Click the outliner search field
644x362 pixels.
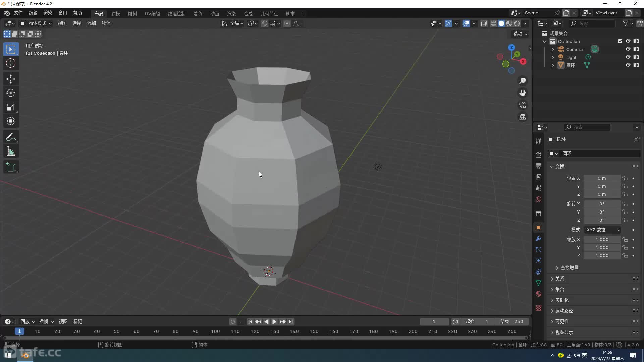coord(592,23)
